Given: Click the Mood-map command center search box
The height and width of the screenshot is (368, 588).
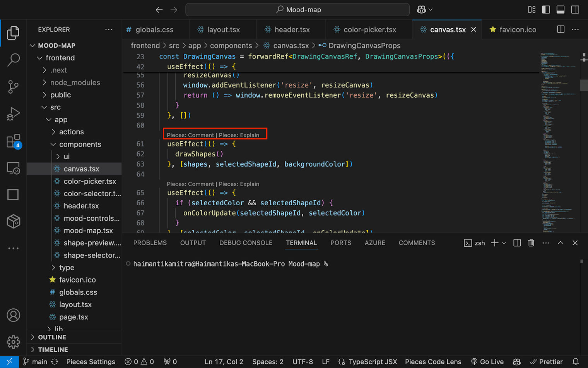Looking at the screenshot, I should (297, 10).
